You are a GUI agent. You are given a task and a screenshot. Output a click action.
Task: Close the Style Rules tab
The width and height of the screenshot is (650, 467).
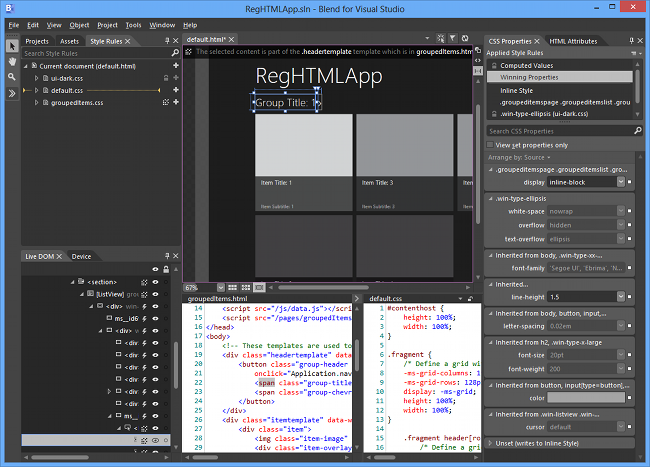pyautogui.click(x=128, y=41)
